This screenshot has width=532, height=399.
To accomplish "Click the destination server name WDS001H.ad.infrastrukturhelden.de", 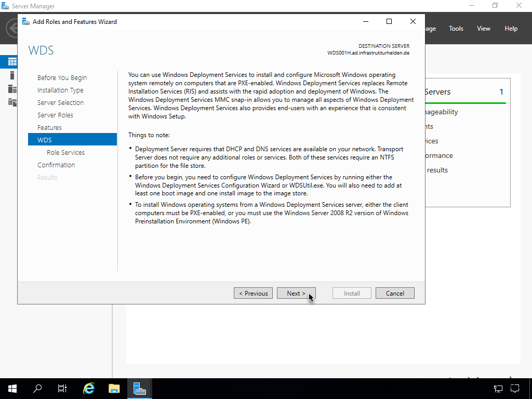I will 368,53.
